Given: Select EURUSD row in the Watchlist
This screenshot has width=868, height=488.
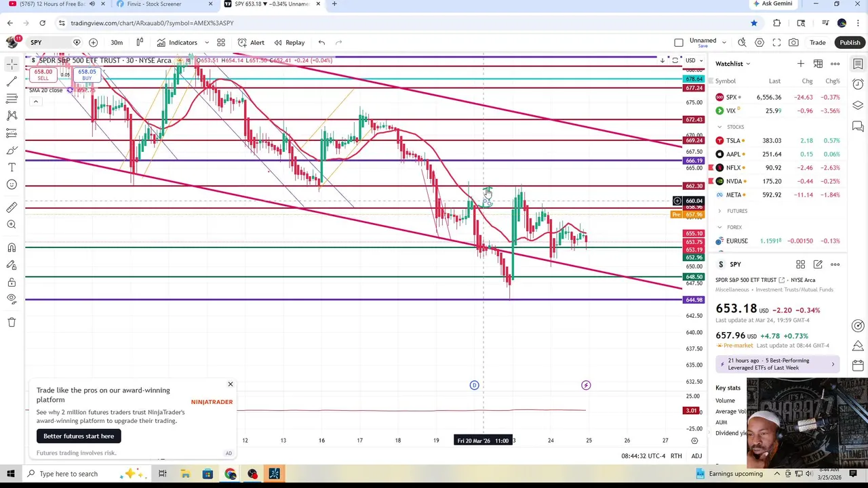Looking at the screenshot, I should point(778,241).
